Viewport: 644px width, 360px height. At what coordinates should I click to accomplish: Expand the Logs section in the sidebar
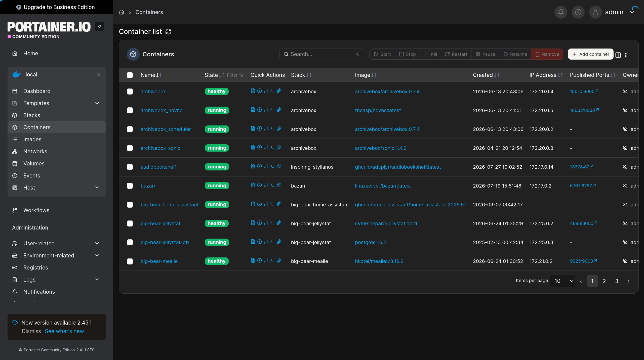coord(57,280)
